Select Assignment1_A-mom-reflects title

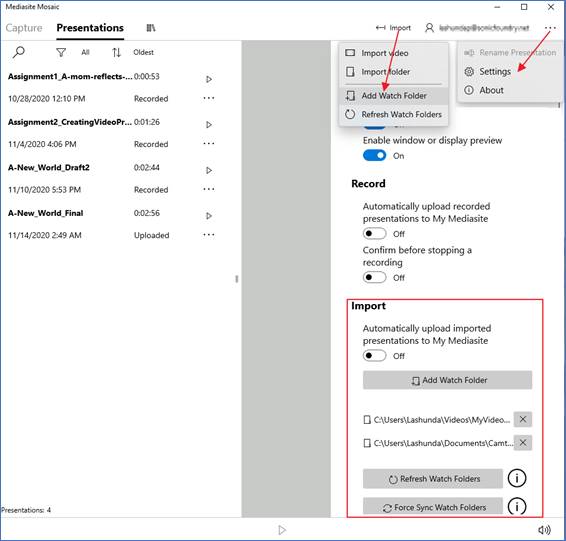70,77
